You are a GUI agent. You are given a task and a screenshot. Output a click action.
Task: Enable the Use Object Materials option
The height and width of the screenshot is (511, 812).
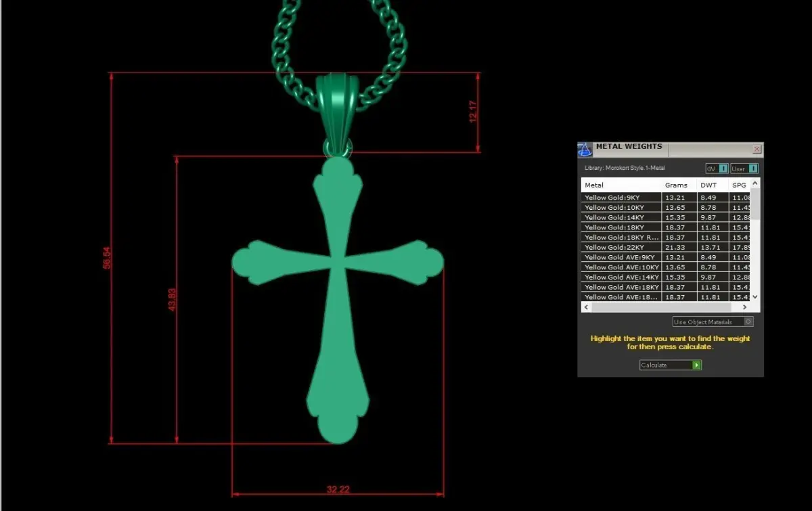click(713, 322)
